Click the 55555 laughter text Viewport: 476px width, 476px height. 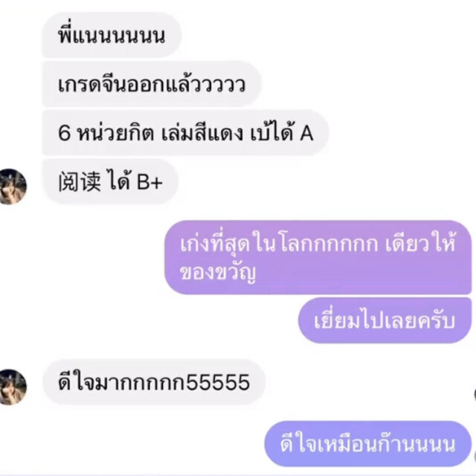218,382
